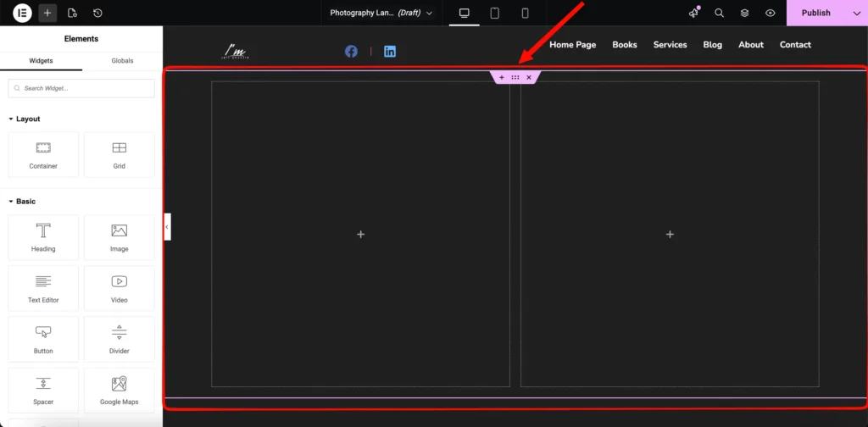
Task: Delete container with the handle X icon
Action: tap(529, 77)
